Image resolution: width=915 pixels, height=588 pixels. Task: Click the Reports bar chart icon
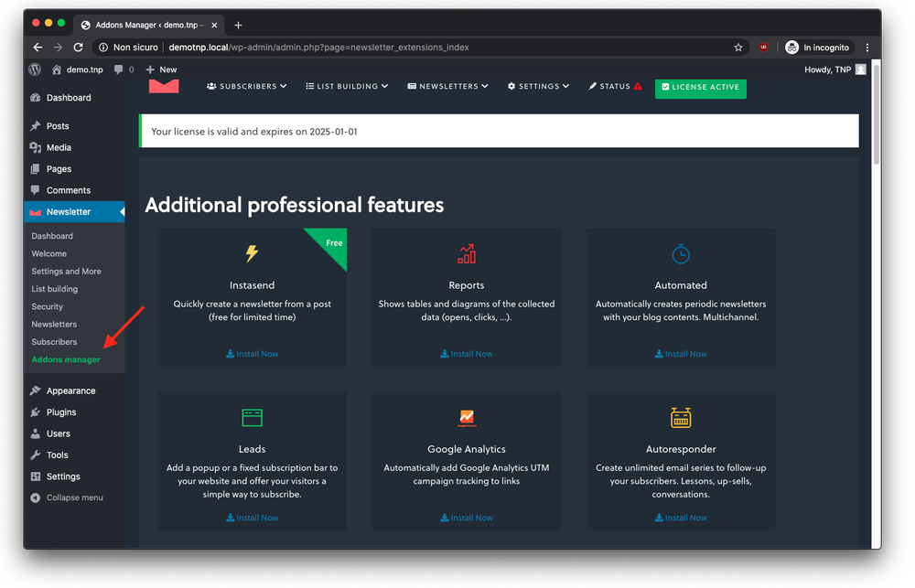pos(467,253)
